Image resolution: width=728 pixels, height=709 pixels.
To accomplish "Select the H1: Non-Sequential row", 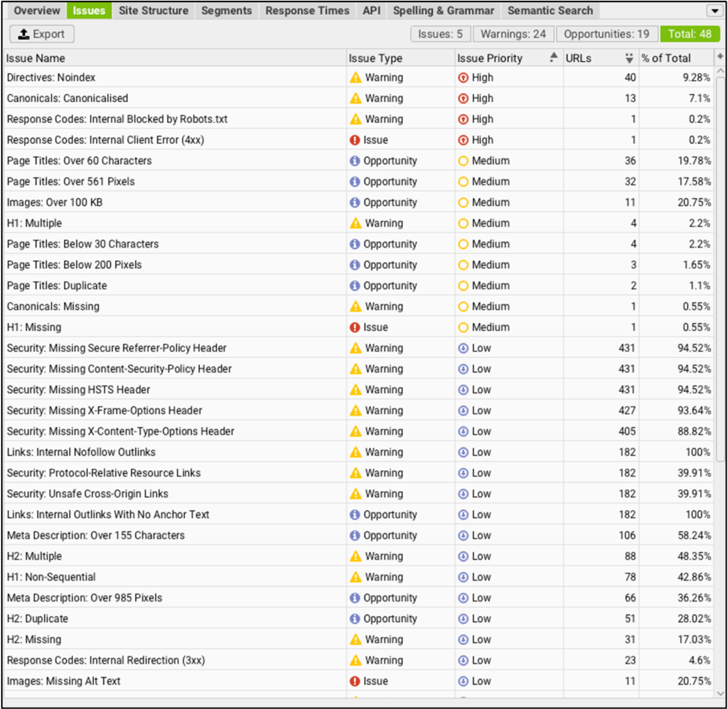I will coord(359,577).
